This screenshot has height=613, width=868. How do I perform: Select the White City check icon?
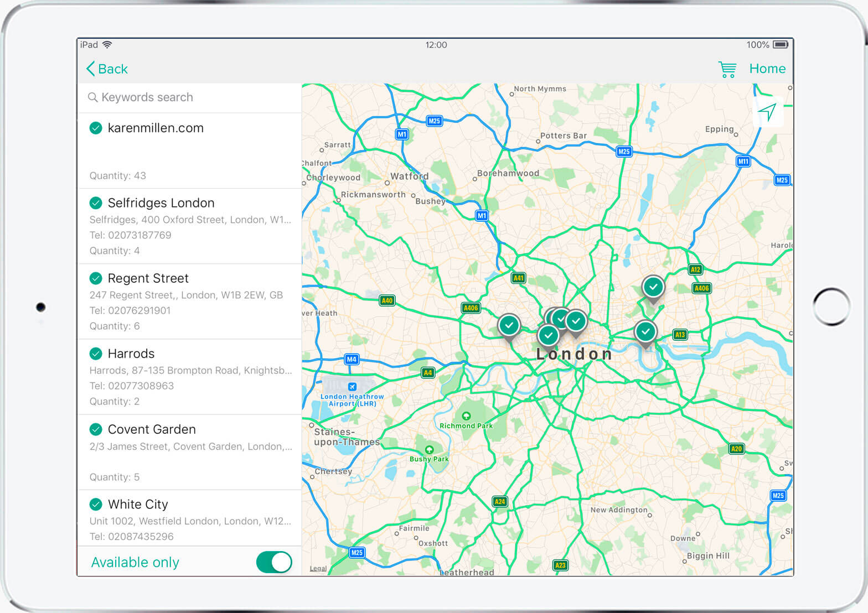pos(96,504)
